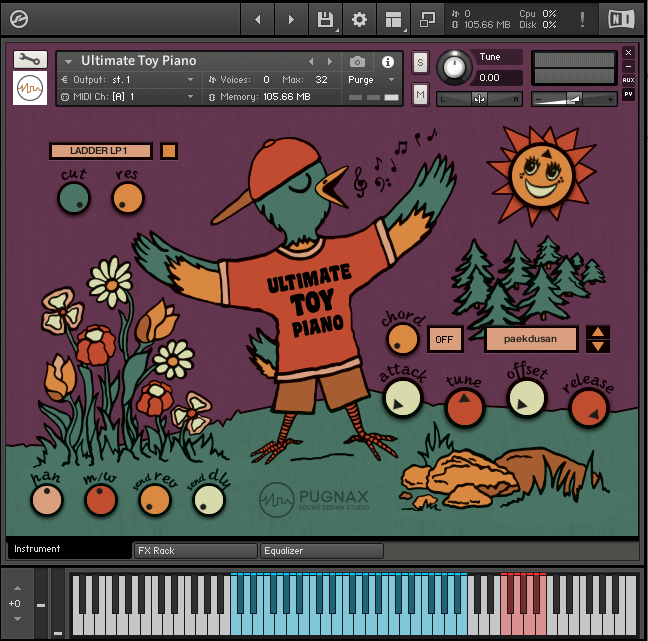Go to previous preset with the header's left arrow
Screen dimensions: 648x641
(x=257, y=19)
